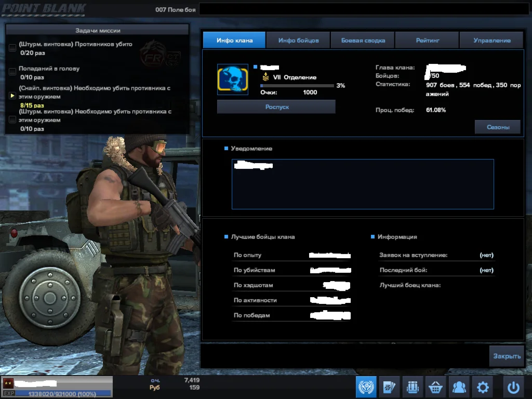Click inside the Уведомление notice box
Viewport: 532px width, 399px height.
pos(363,184)
